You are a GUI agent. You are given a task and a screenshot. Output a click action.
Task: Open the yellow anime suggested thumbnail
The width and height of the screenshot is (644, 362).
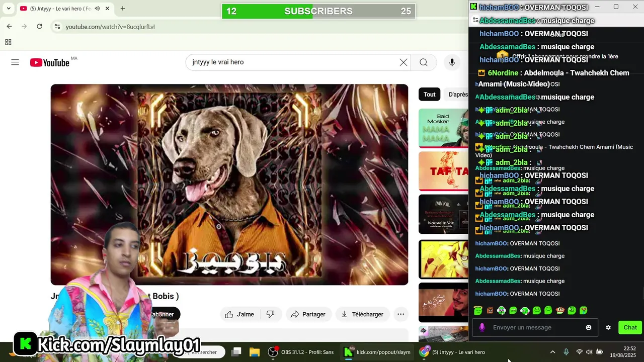[x=443, y=259]
